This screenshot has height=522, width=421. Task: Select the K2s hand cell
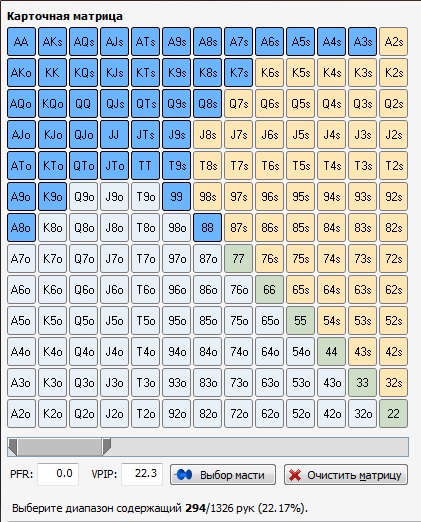point(393,73)
